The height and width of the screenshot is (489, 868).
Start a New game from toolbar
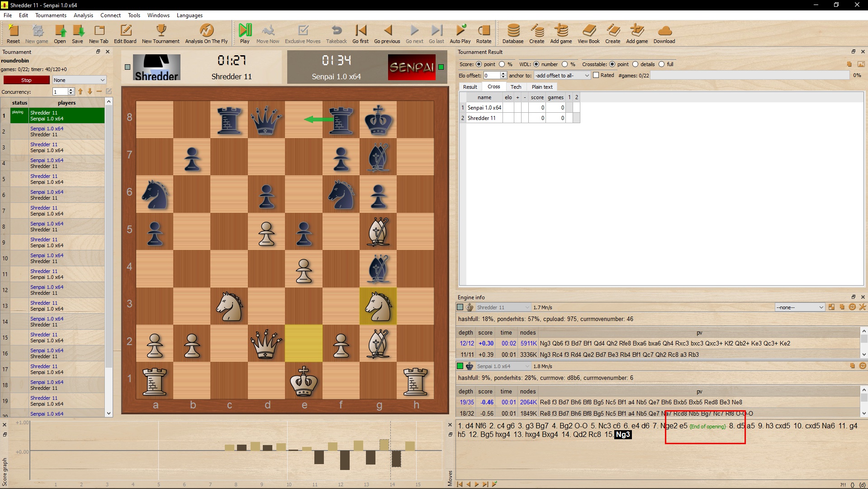click(x=37, y=34)
